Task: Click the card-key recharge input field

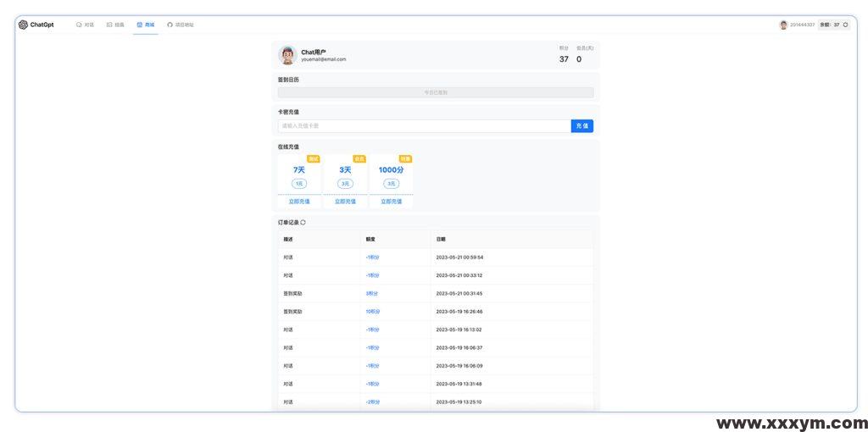Action: 424,125
